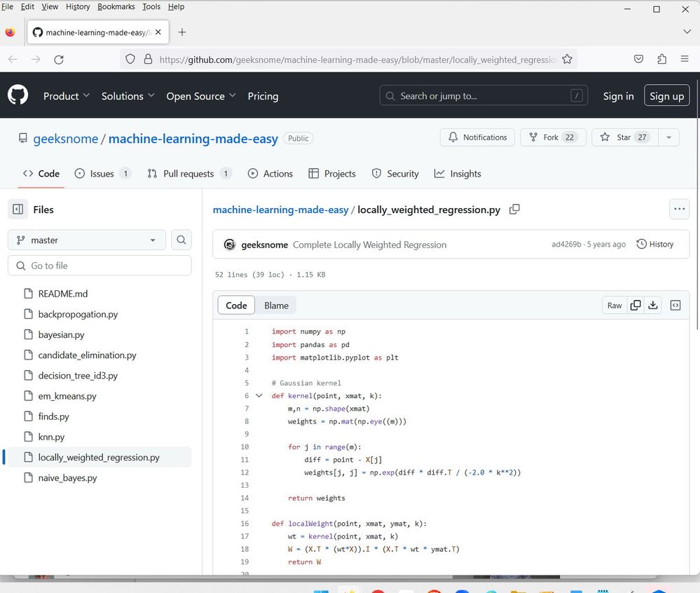Switch to the Projects tab
This screenshot has height=593, width=700.
(332, 174)
